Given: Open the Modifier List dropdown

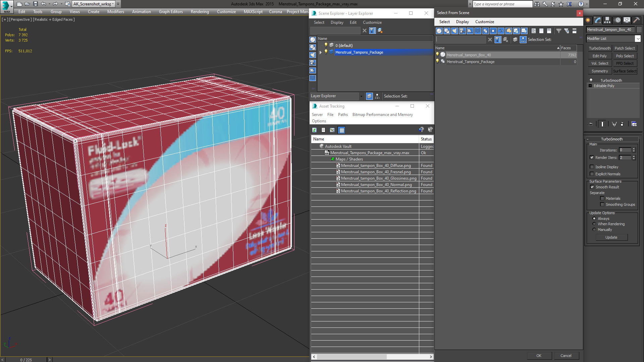Looking at the screenshot, I should click(x=613, y=39).
